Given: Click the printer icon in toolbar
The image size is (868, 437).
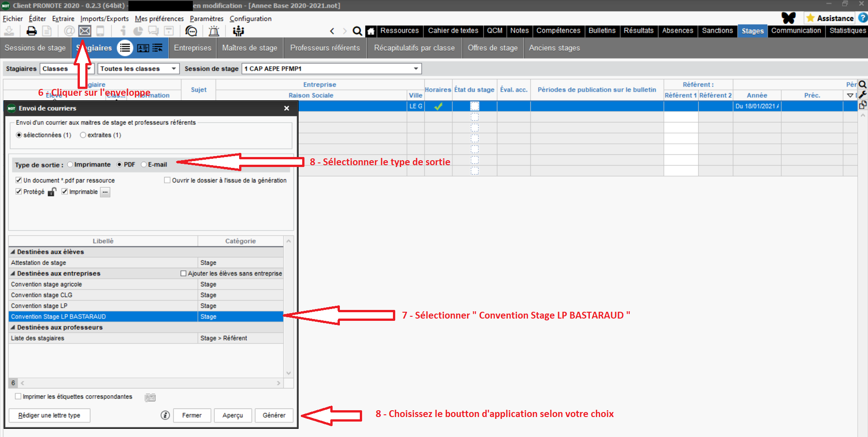Looking at the screenshot, I should point(31,31).
